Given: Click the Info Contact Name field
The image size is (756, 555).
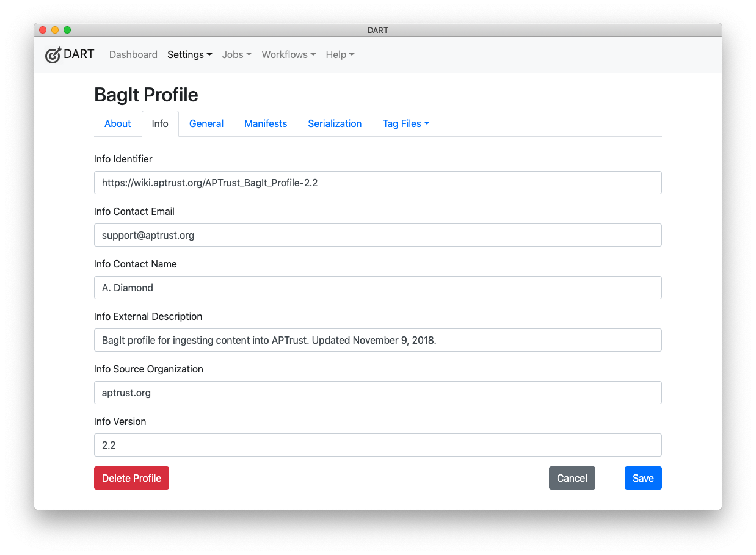Looking at the screenshot, I should pos(377,288).
